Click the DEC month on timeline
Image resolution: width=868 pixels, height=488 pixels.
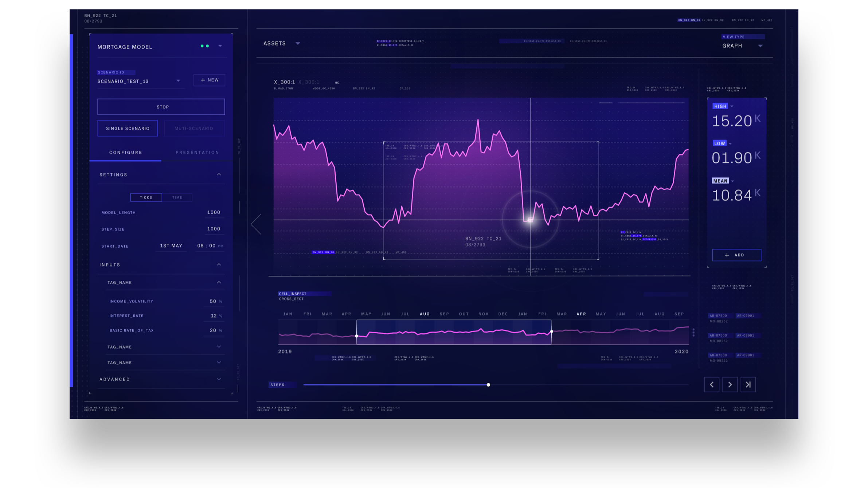coord(503,314)
